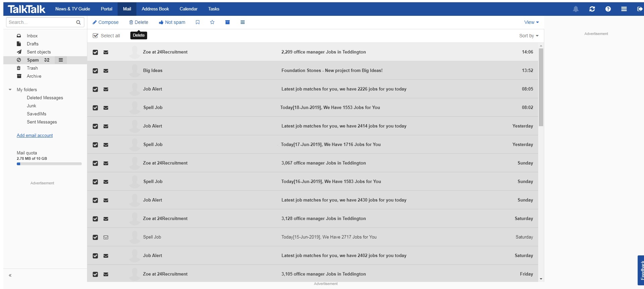Uncheck the 3,128 office manager Jobs checkbox
The width and height of the screenshot is (644, 289).
coord(95,219)
